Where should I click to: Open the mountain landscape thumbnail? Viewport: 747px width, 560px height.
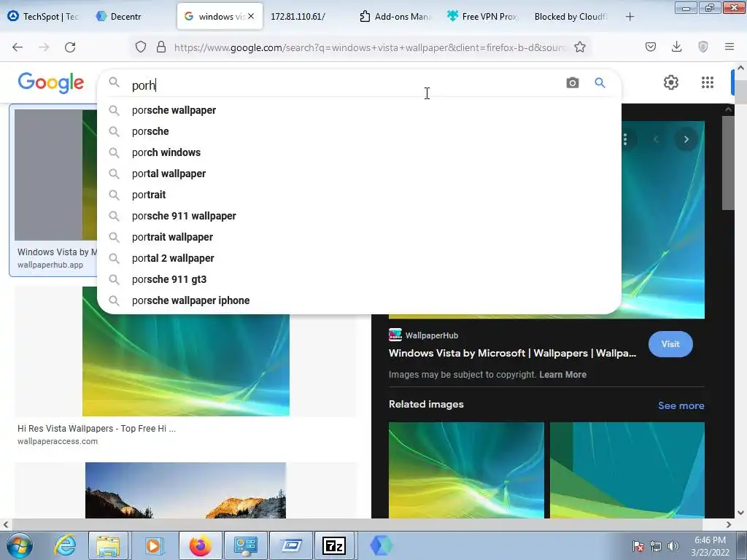coord(185,490)
